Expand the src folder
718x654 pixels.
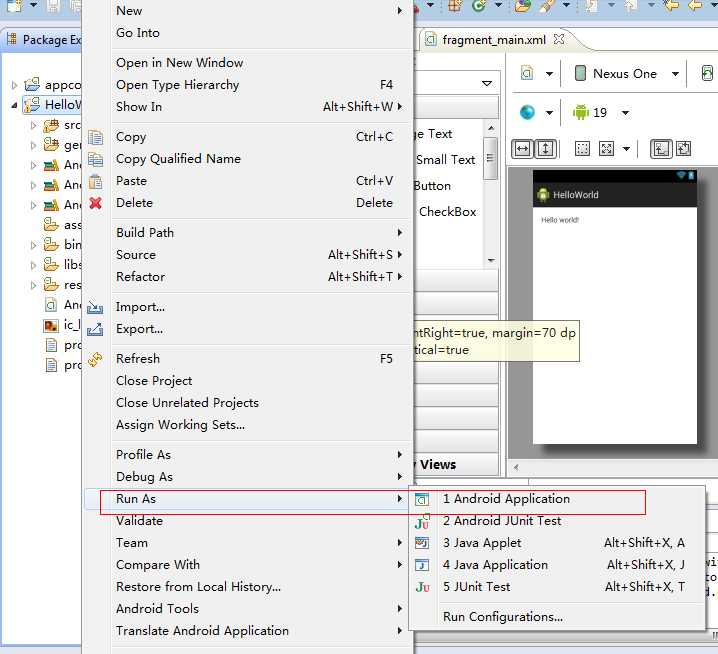33,125
